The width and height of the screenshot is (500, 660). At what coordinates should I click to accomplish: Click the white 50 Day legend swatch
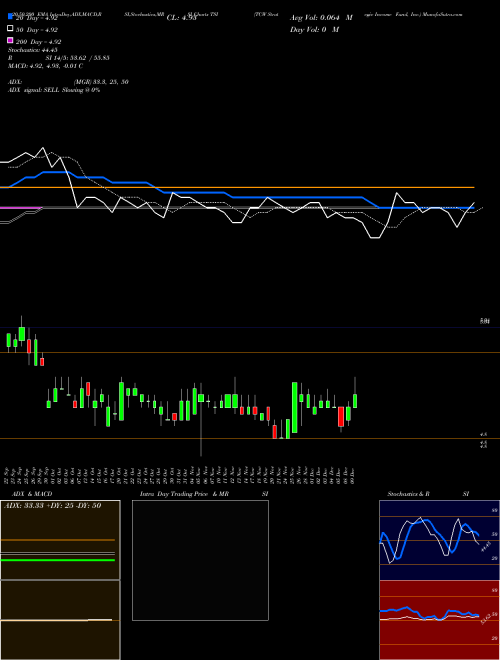(x=10, y=29)
